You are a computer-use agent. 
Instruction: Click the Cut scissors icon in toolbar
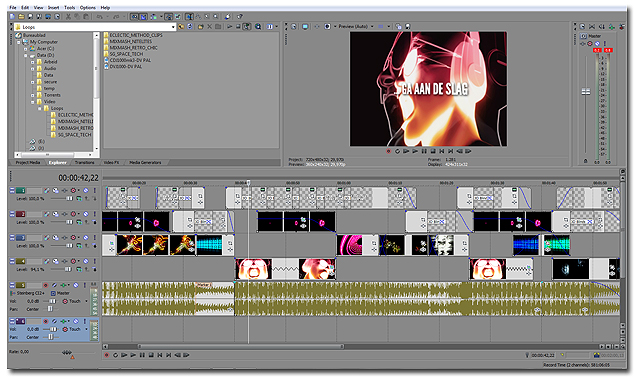tap(68, 17)
